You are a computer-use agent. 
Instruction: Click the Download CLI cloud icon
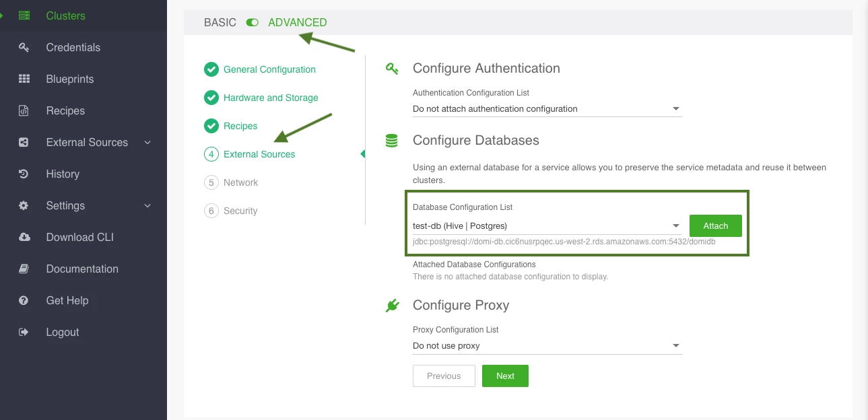click(24, 237)
